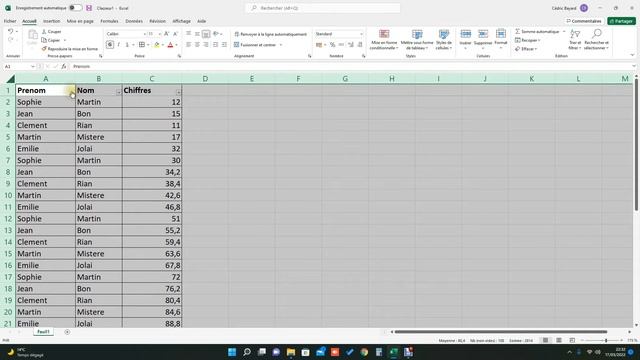Open the Standard number format dropdown
This screenshot has height=360, width=640.
[x=362, y=34]
